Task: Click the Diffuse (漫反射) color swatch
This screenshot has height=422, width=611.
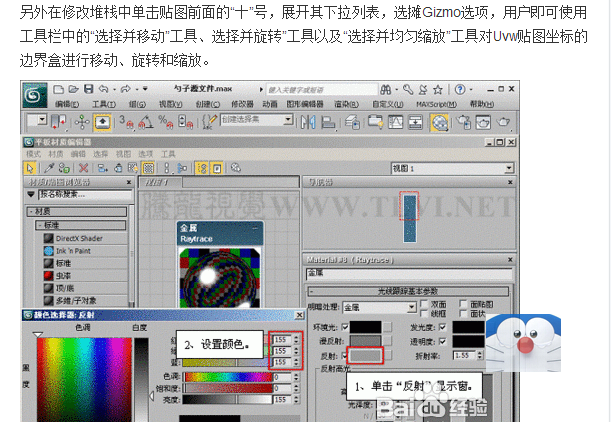Action: click(365, 341)
